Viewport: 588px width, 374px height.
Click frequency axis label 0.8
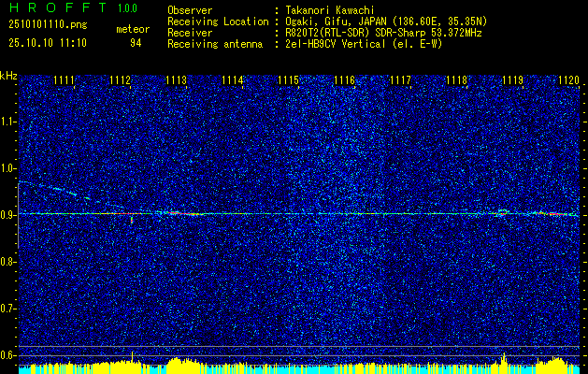tap(7, 262)
